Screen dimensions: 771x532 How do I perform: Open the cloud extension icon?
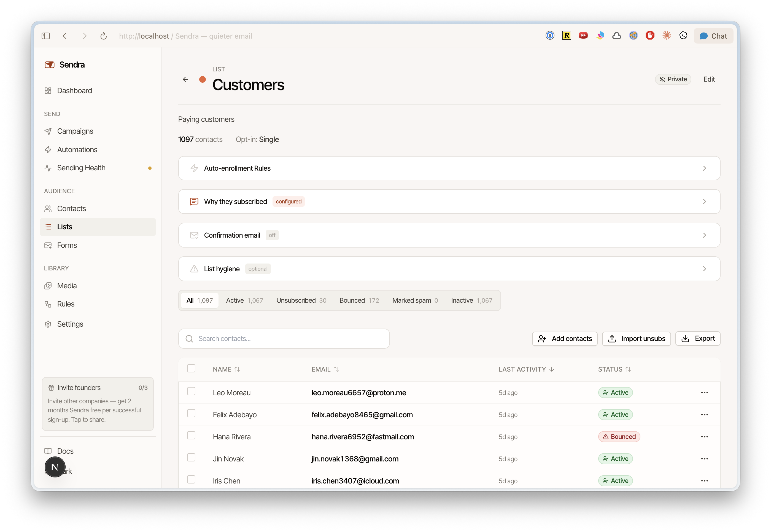616,35
